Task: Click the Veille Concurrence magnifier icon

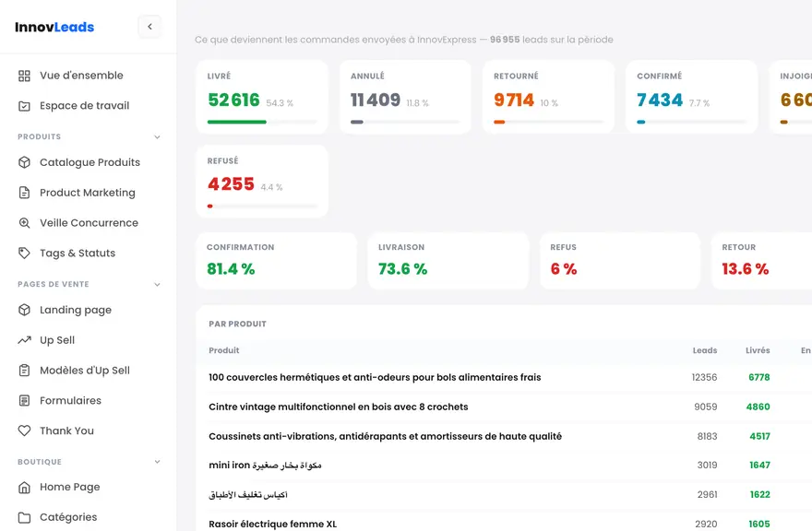Action: point(24,223)
